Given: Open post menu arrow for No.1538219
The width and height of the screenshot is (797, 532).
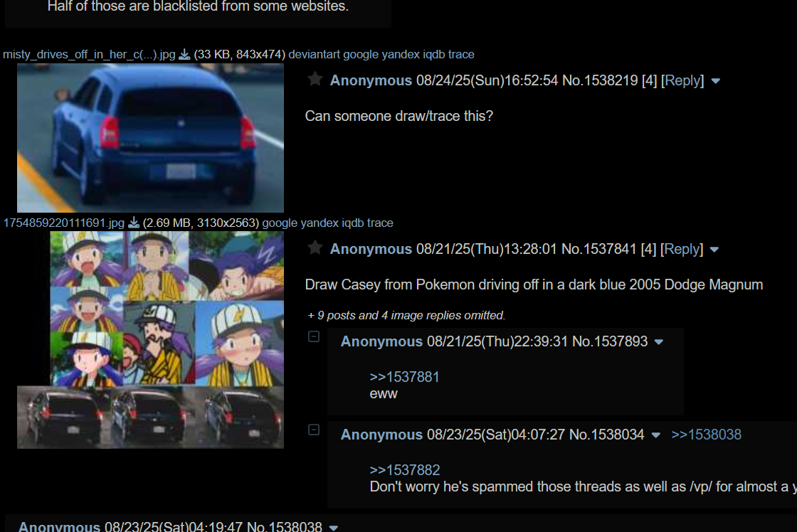Looking at the screenshot, I should (716, 81).
